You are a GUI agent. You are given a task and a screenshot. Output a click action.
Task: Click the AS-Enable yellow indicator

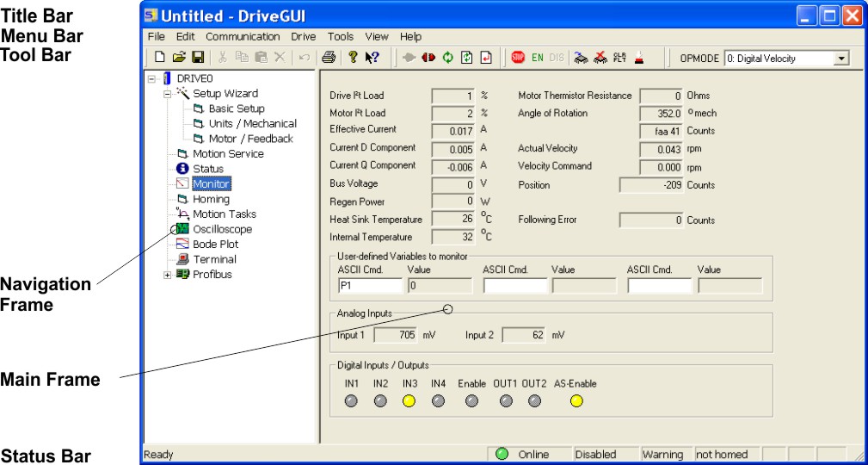tap(576, 400)
